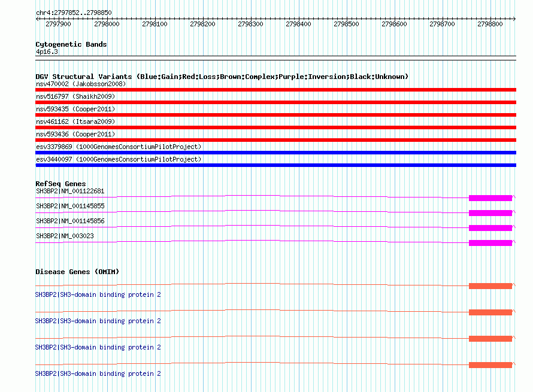Click the esv3440097 variant label
This screenshot has height=392, width=533.
click(x=119, y=159)
